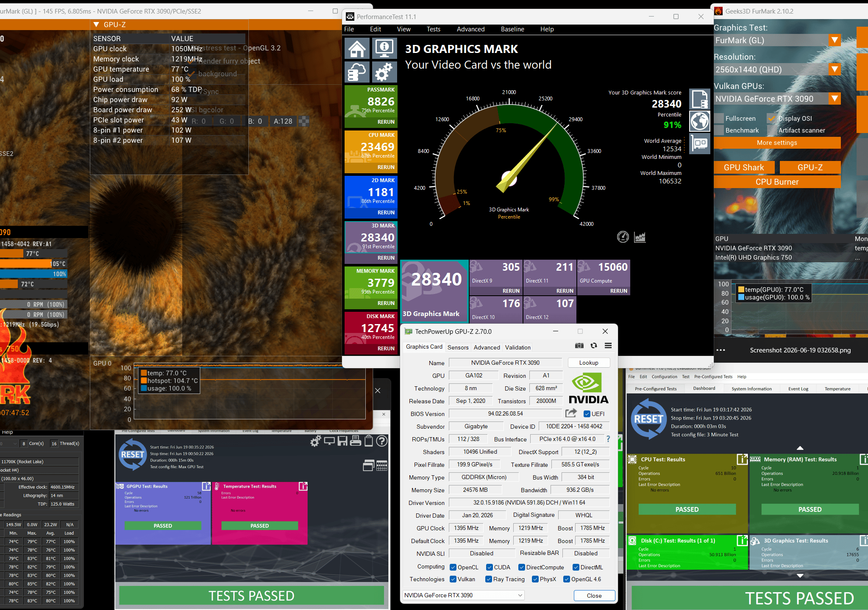Click the Lookup button in GPU-Z
The width and height of the screenshot is (868, 610).
[589, 363]
